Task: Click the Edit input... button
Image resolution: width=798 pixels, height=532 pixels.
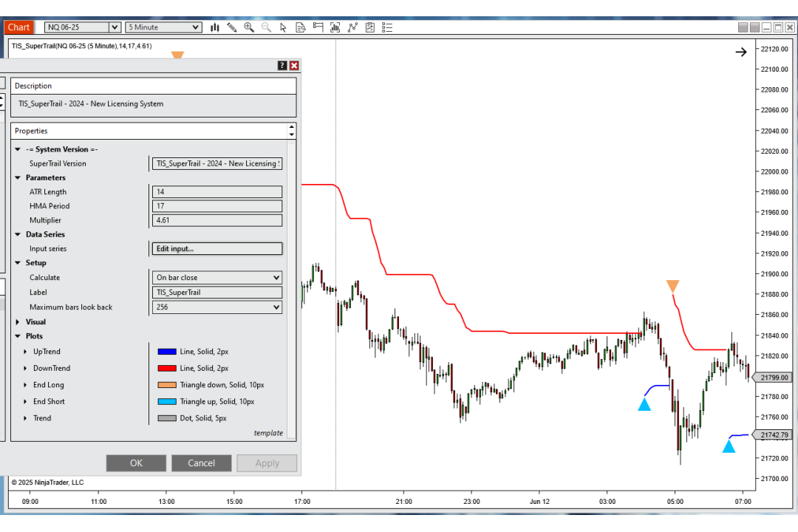Action: tap(217, 248)
